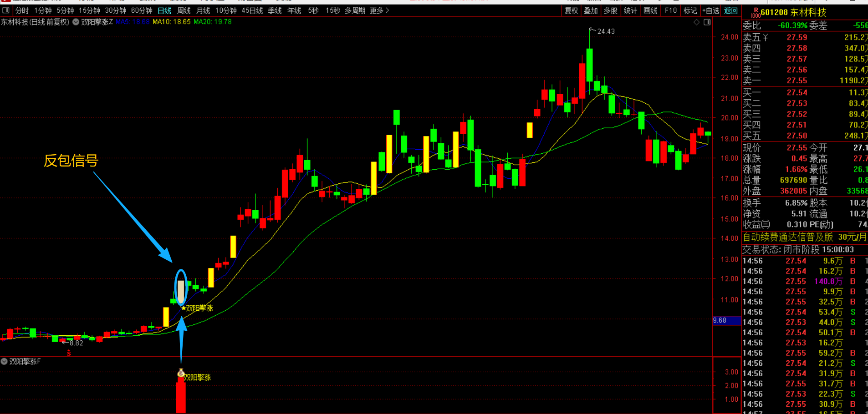This screenshot has width=868, height=414.
Task: Select the 5分钟 period
Action: [65, 10]
